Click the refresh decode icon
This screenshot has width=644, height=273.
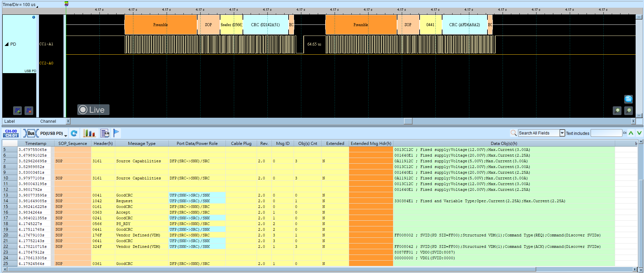pyautogui.click(x=74, y=133)
